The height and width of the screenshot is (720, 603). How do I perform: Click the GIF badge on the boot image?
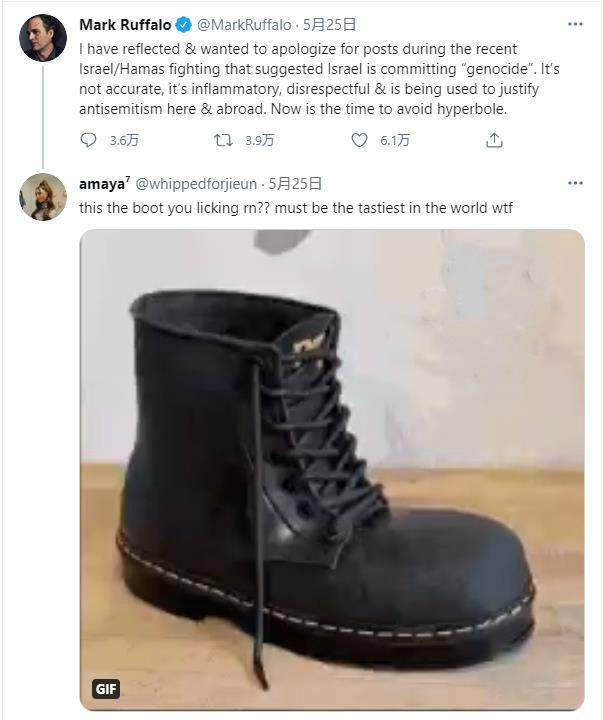[106, 689]
